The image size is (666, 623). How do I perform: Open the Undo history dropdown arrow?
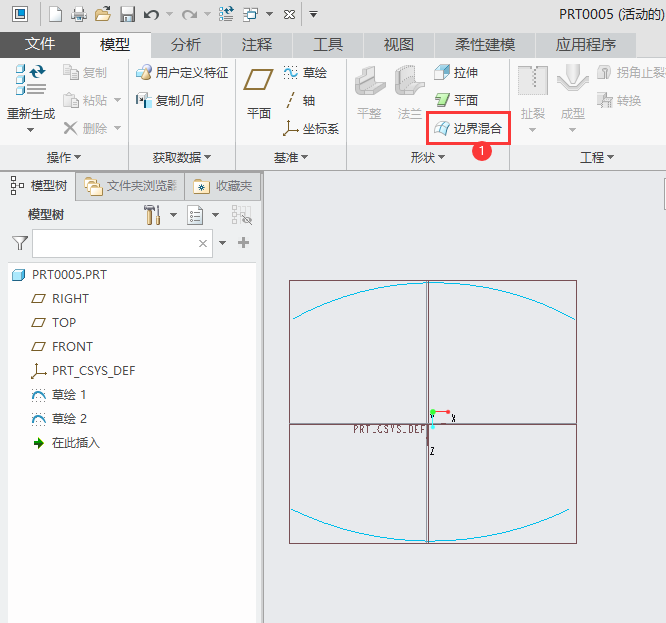point(169,14)
